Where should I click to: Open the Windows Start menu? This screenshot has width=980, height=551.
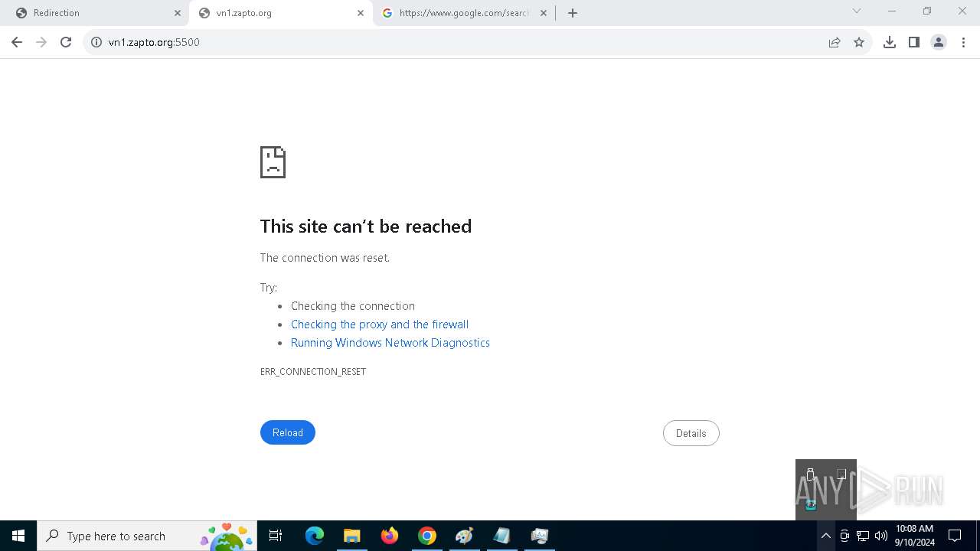tap(18, 536)
